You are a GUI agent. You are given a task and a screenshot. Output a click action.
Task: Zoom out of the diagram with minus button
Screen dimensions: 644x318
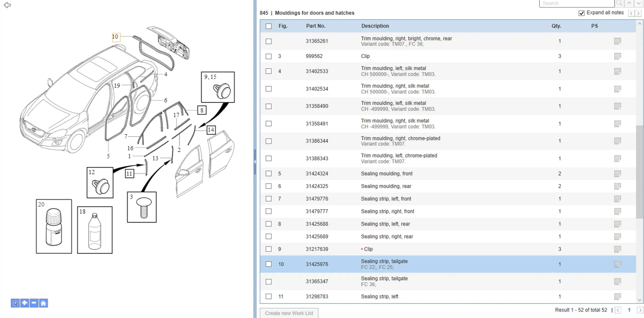pos(34,303)
